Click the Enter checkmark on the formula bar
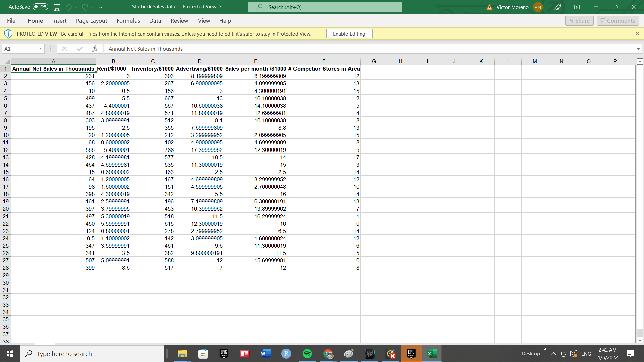The height and width of the screenshot is (362, 644). coord(79,49)
